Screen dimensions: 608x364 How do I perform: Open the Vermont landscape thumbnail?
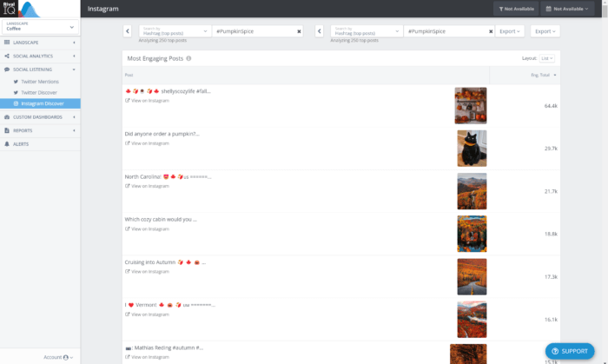click(x=472, y=320)
